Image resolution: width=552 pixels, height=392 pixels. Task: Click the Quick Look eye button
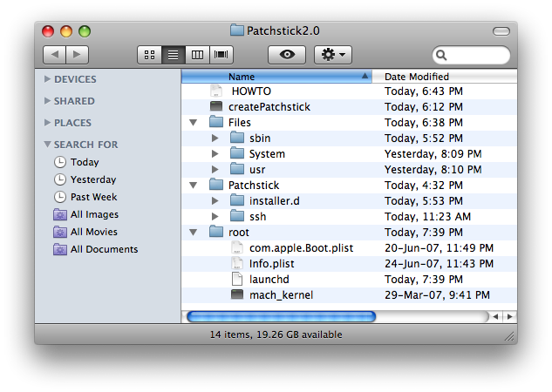point(287,55)
